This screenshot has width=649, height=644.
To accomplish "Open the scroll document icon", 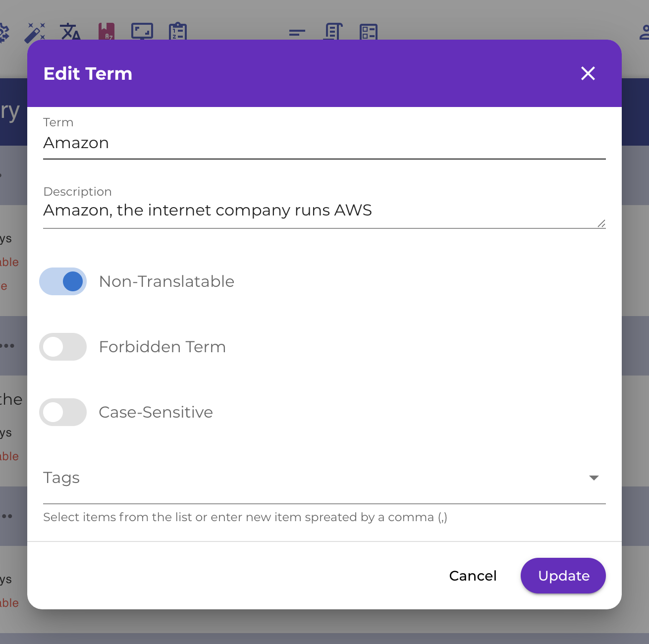I will tap(333, 32).
